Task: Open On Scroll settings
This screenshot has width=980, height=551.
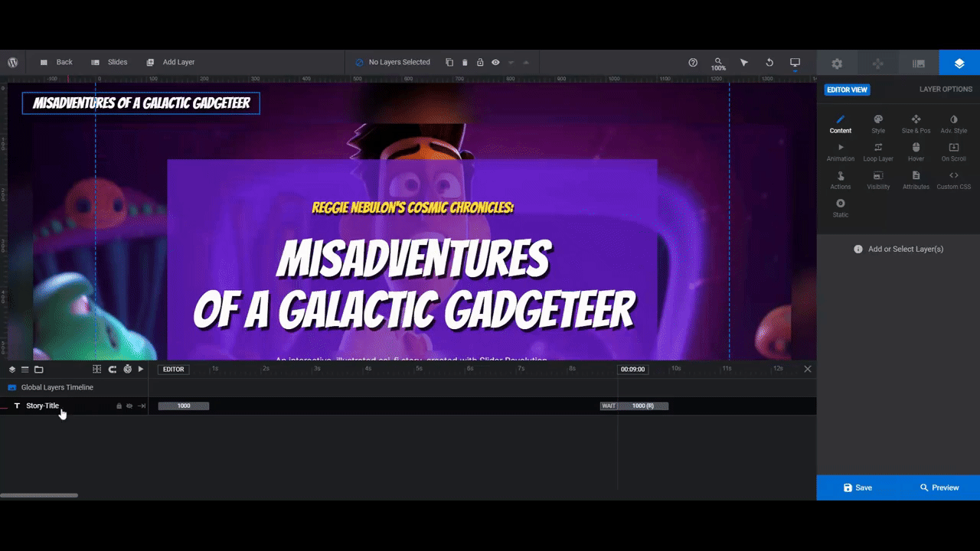Action: pyautogui.click(x=954, y=152)
